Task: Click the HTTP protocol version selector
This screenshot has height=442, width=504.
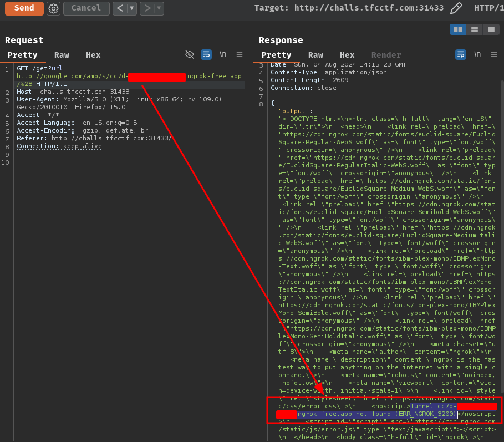Action: pyautogui.click(x=489, y=8)
